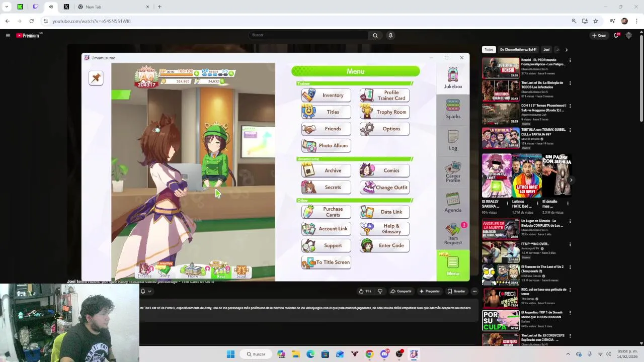The width and height of the screenshot is (644, 362).
Task: Open Help & Glossary
Action: pyautogui.click(x=384, y=229)
